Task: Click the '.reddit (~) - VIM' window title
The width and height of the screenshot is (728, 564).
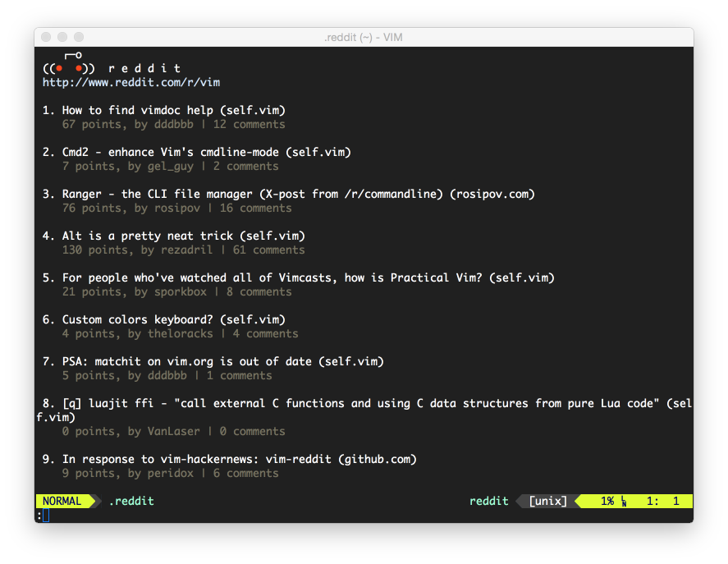Action: coord(364,37)
